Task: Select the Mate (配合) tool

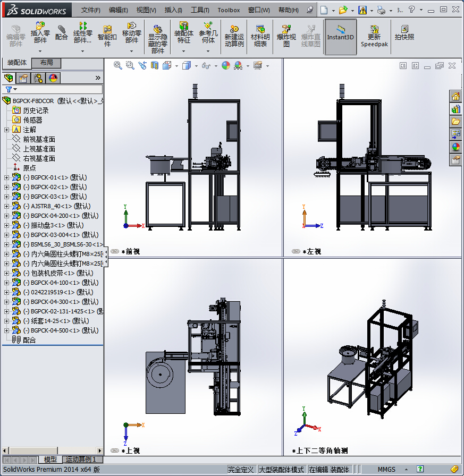Action: coord(61,33)
